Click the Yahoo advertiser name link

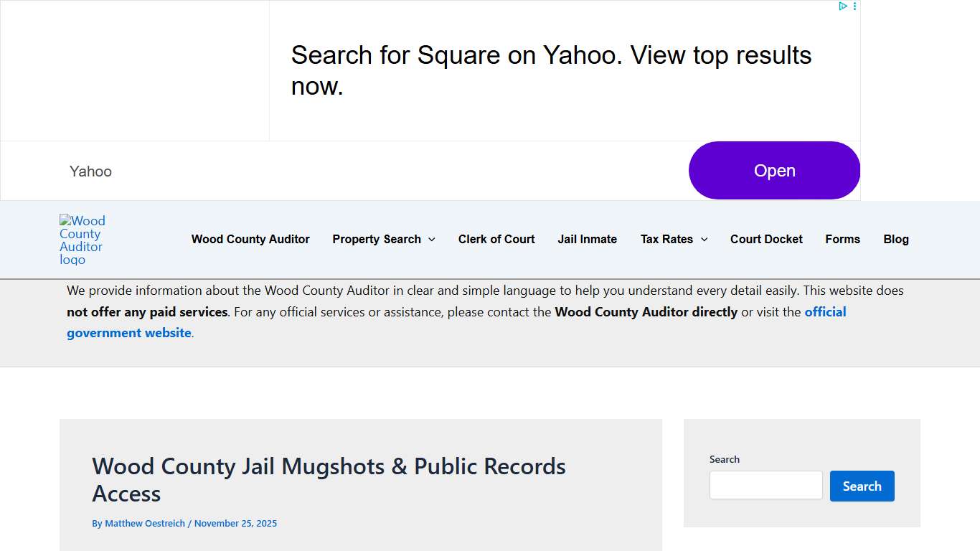[90, 171]
